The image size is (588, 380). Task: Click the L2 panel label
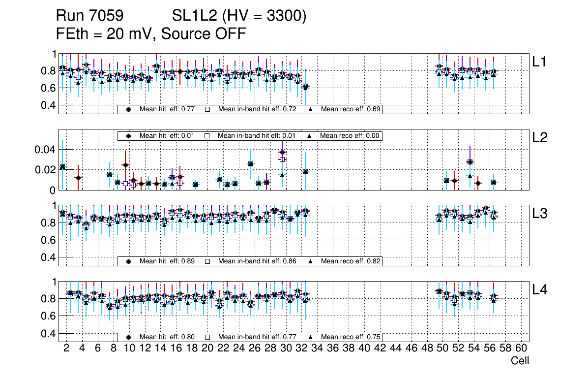540,138
